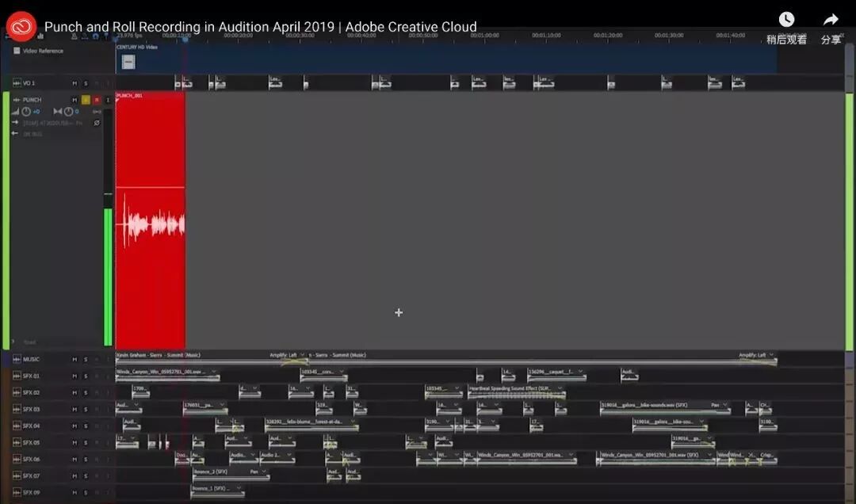Toggle the yellow Solo button on PUNCH
The height and width of the screenshot is (504, 856).
[86, 100]
